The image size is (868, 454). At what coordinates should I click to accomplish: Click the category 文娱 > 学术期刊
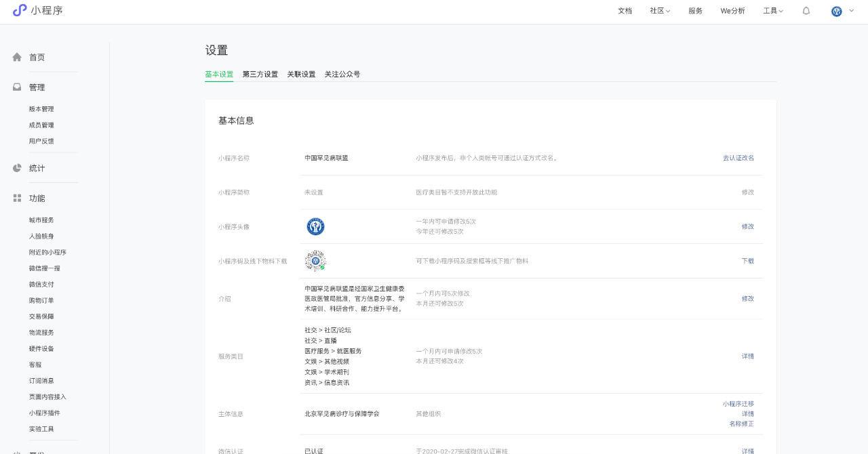327,372
